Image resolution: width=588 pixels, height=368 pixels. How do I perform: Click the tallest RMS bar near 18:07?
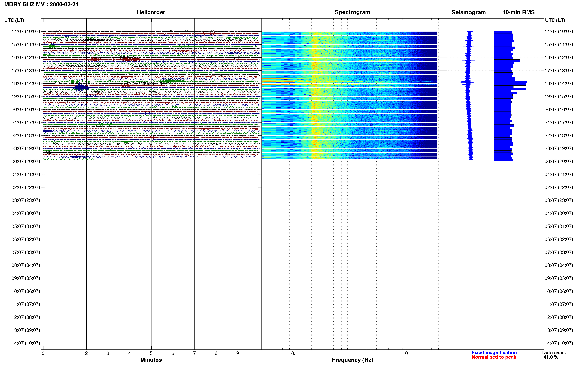tap(510, 82)
